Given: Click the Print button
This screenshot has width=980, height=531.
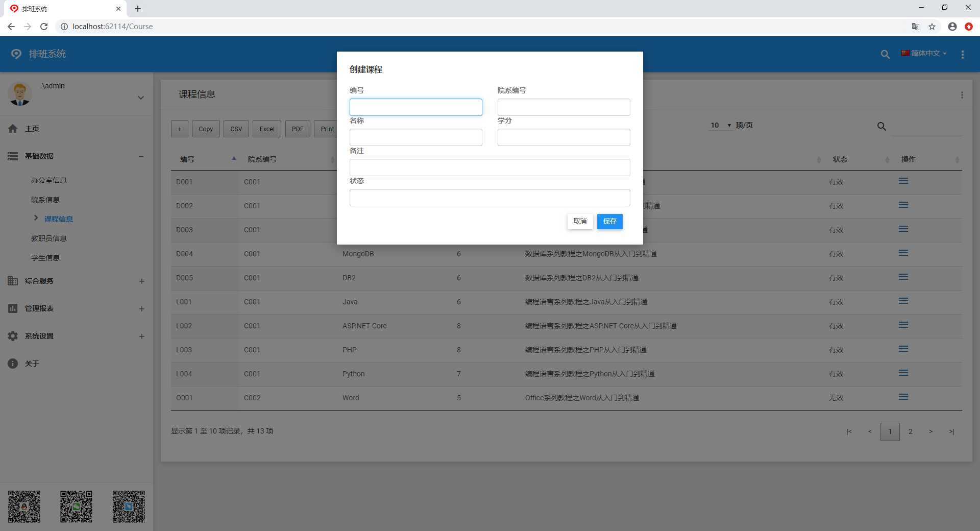Looking at the screenshot, I should (327, 129).
